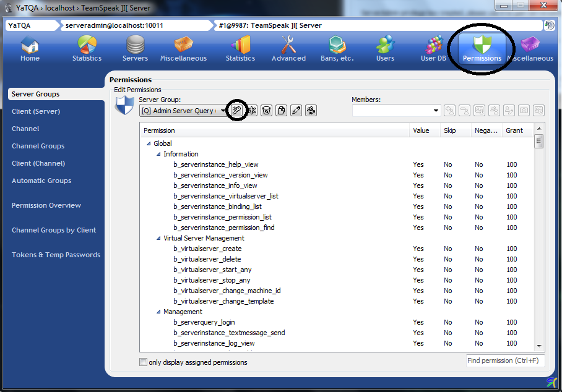
Task: Select the Server Groups tab
Action: coord(56,94)
